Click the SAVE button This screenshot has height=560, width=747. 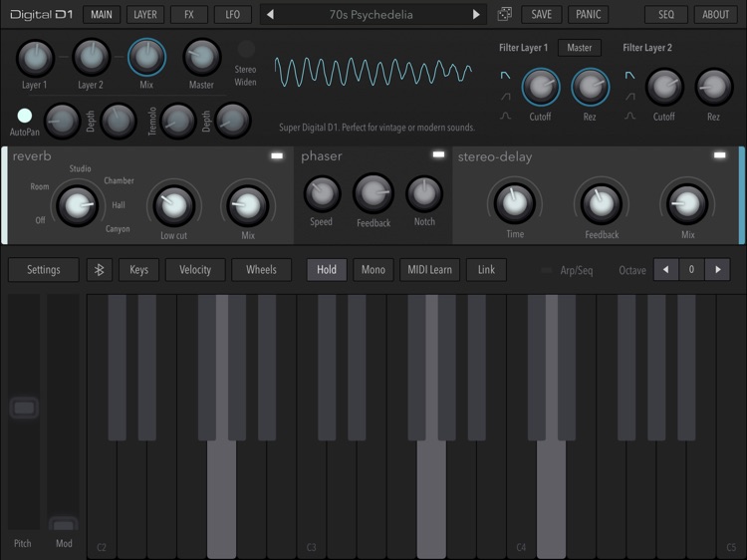pyautogui.click(x=541, y=15)
